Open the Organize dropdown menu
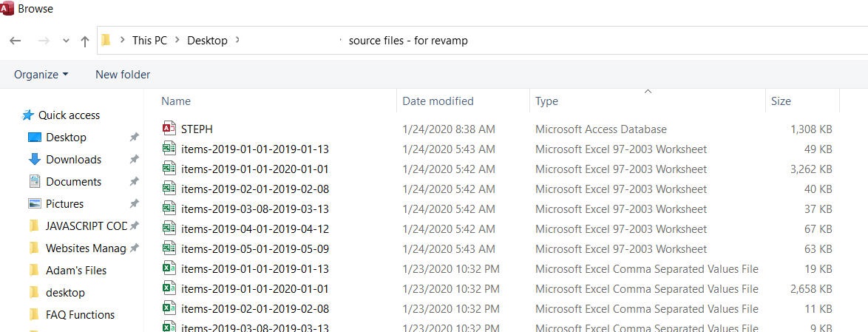Screen dimensions: 868x332 (x=41, y=74)
